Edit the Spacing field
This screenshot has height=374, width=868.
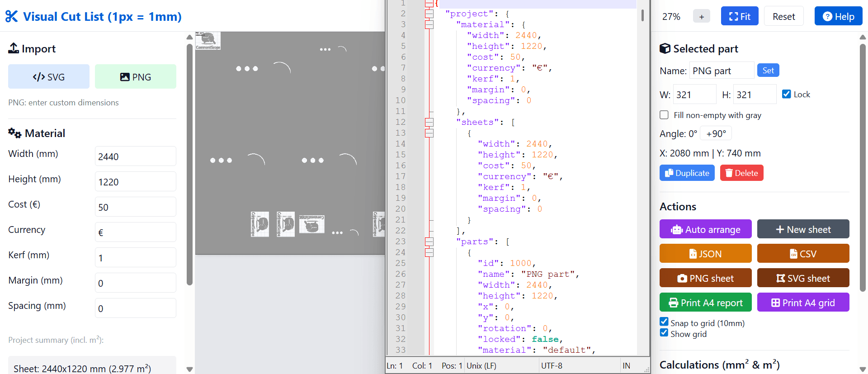pyautogui.click(x=136, y=308)
